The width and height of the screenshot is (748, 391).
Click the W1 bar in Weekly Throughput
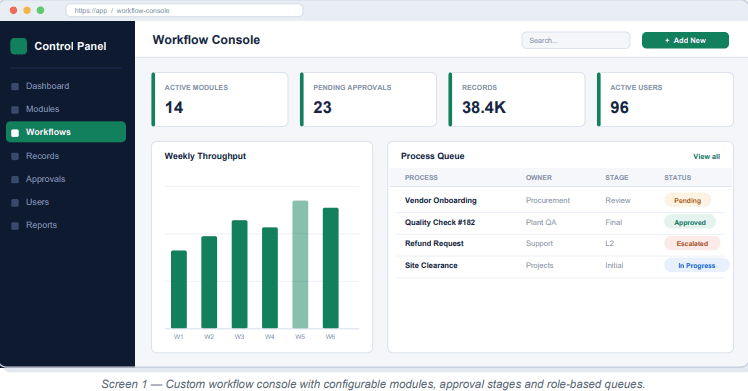click(x=179, y=289)
